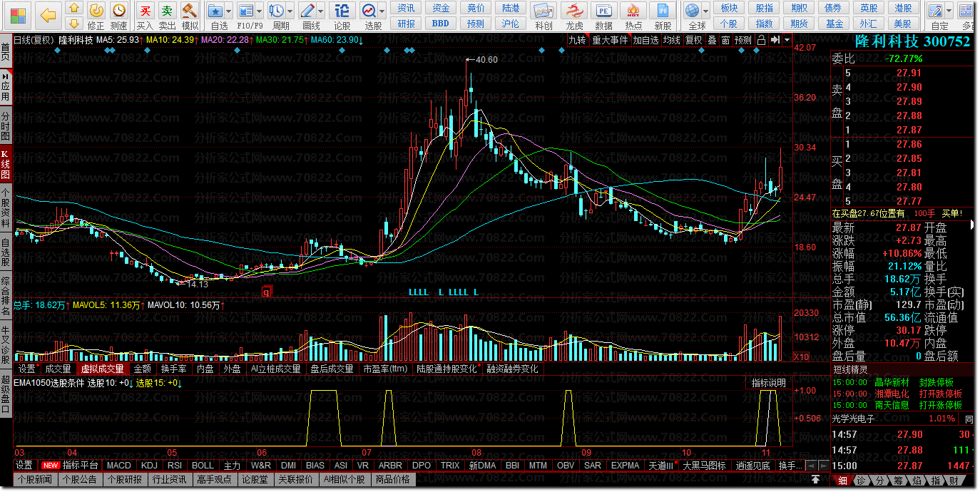The width and height of the screenshot is (980, 492).
Task: Expand the 画线 dropdown arrow
Action: click(321, 11)
